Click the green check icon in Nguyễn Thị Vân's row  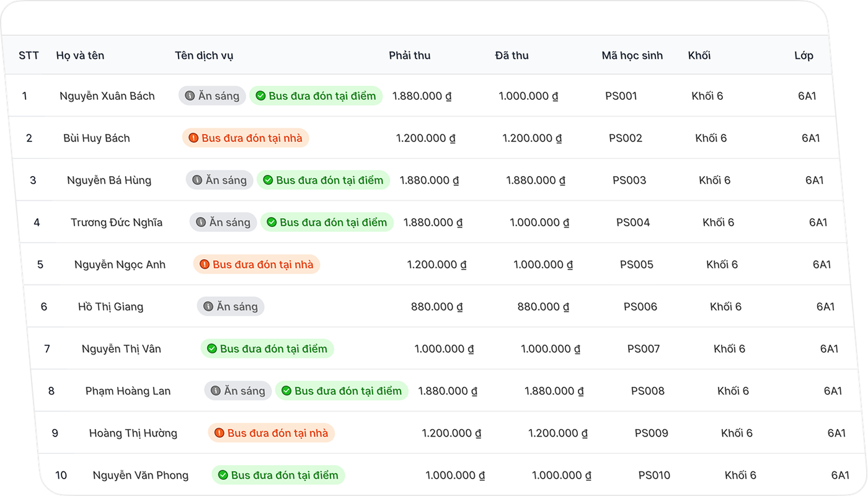point(212,349)
